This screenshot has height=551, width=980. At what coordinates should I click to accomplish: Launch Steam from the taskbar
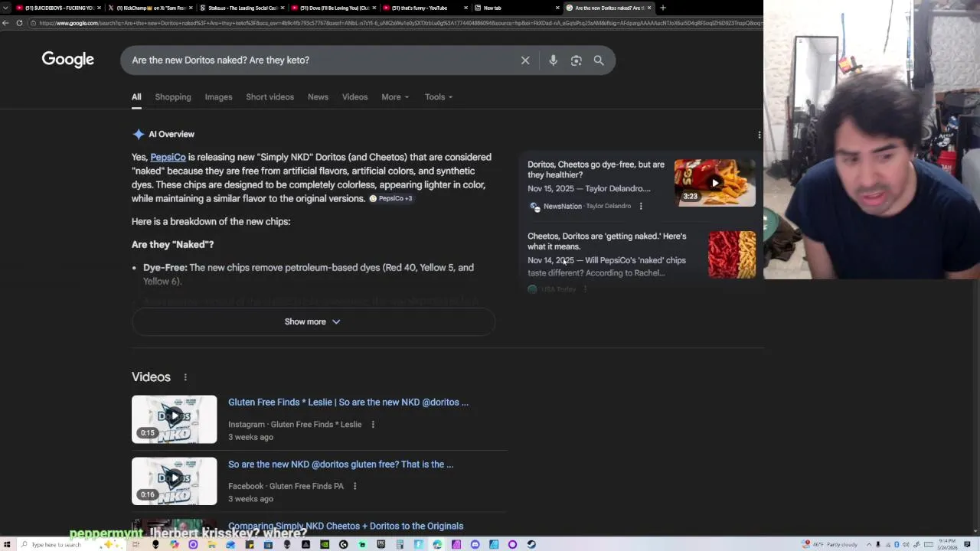(531, 545)
